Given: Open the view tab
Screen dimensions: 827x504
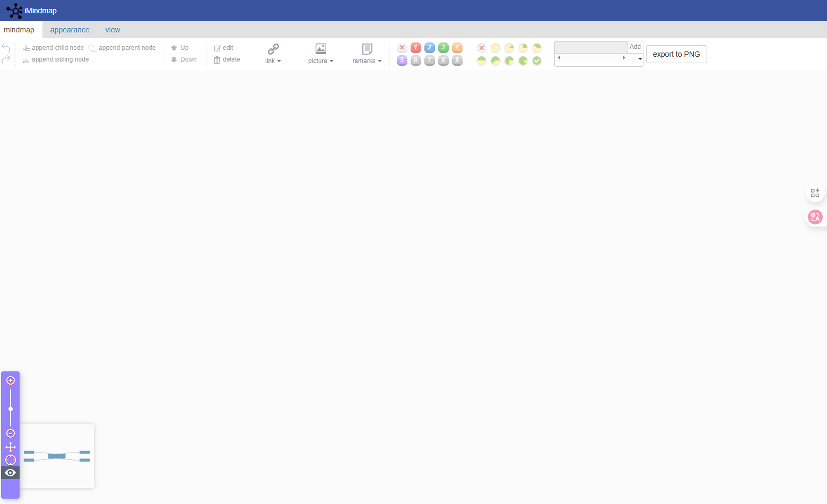Looking at the screenshot, I should tap(112, 30).
